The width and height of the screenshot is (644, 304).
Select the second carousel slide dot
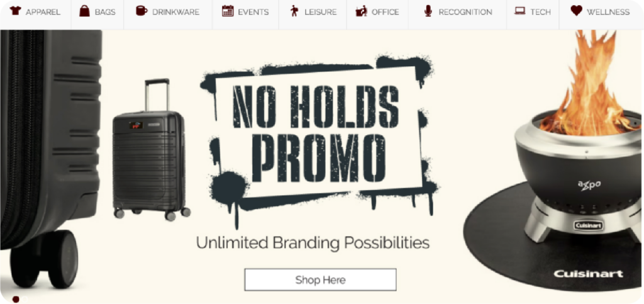(25, 299)
